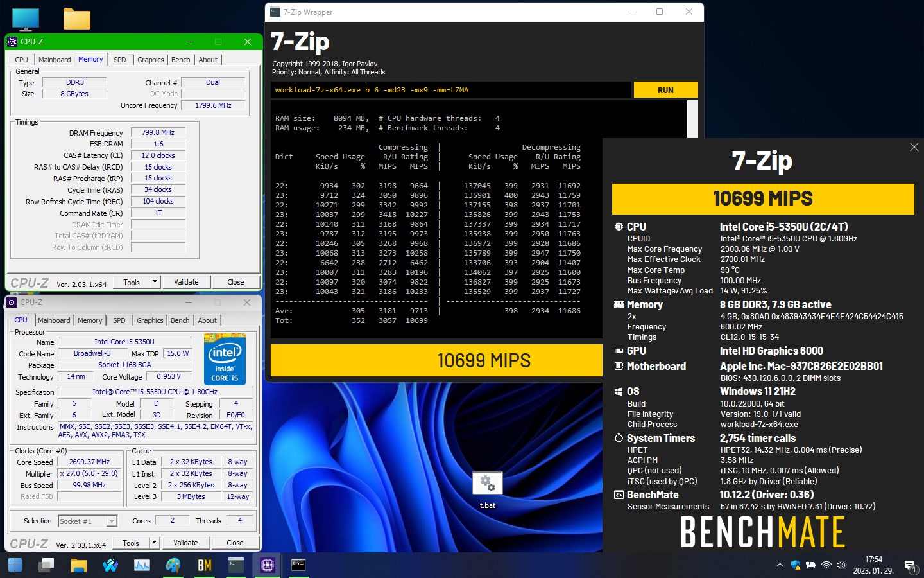Image resolution: width=924 pixels, height=578 pixels.
Task: Click the Intel Core i5-5350U heading in BenchMate
Action: [783, 227]
